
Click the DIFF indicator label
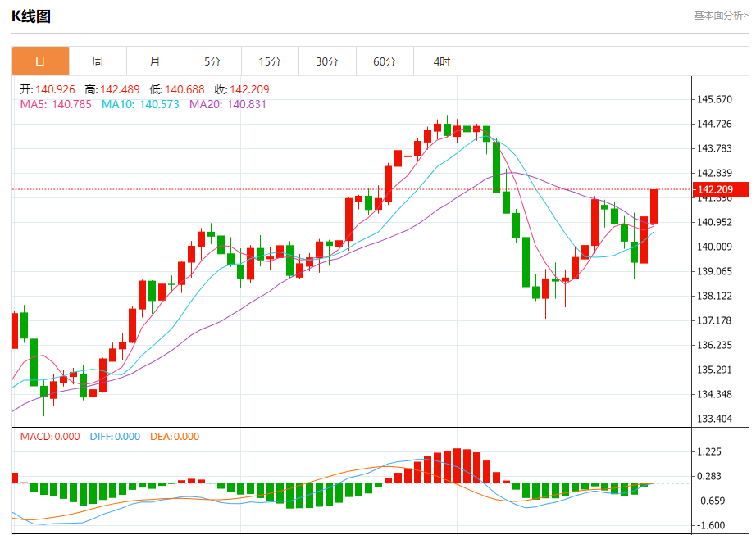pos(116,437)
